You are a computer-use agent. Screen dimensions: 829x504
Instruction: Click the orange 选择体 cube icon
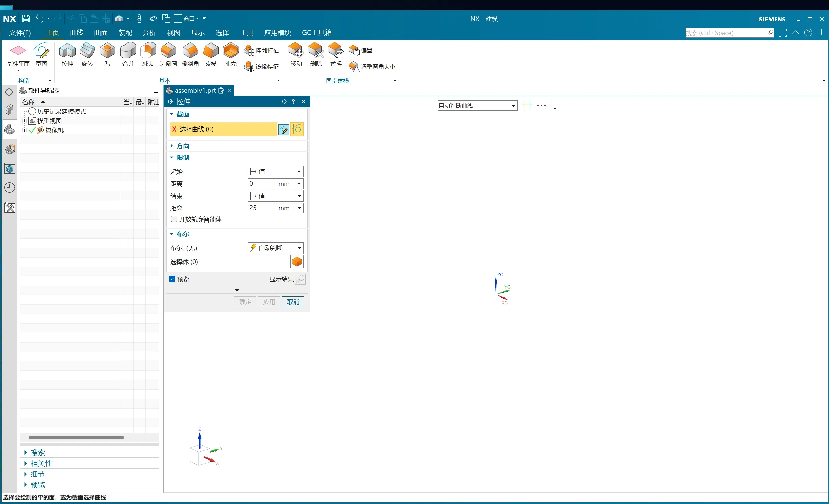click(297, 262)
